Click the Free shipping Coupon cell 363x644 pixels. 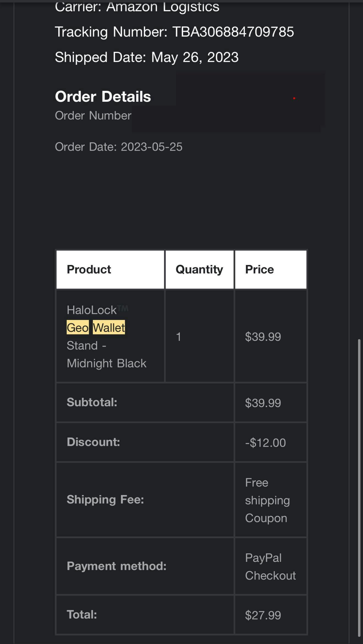(267, 500)
